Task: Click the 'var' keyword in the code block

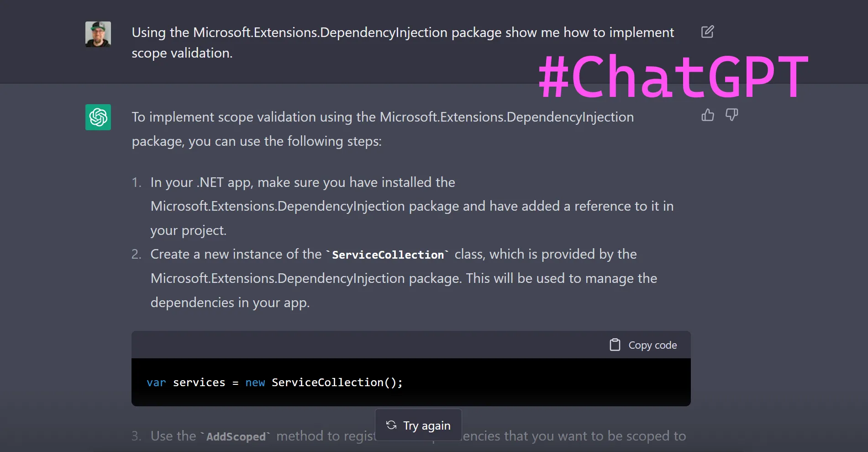Action: [x=156, y=383]
